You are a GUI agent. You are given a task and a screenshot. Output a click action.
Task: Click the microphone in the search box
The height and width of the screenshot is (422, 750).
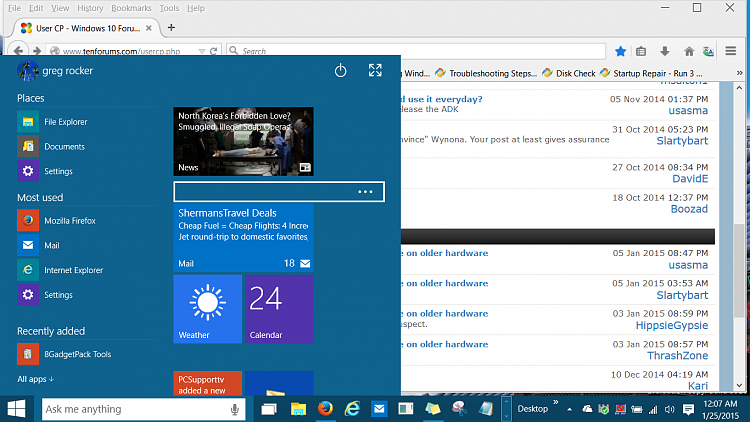pos(234,410)
